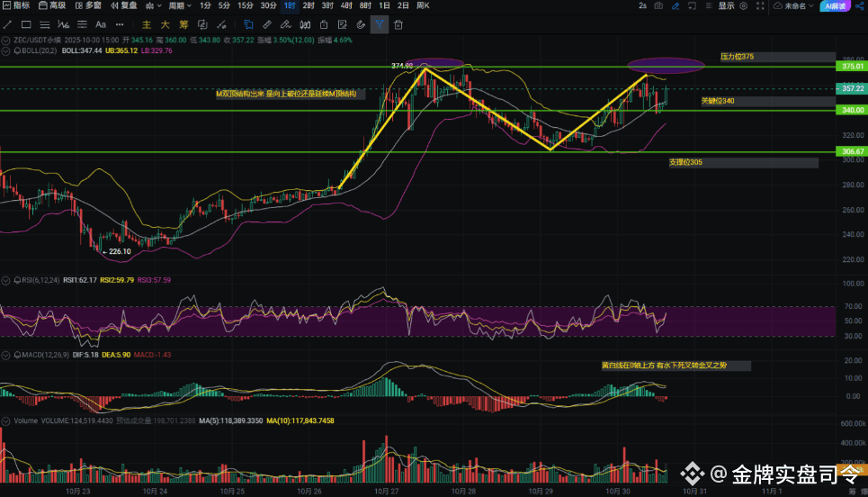The image size is (868, 497).
Task: Expand the 周期 period dropdown
Action: point(180,5)
